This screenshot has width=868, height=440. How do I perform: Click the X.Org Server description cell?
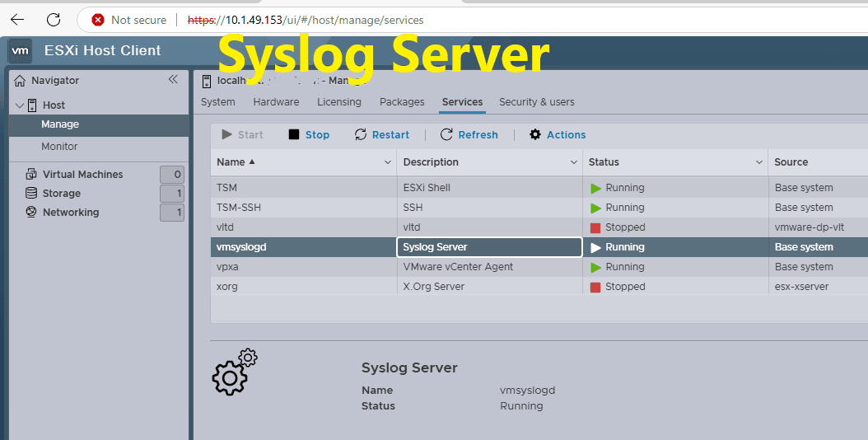(489, 287)
